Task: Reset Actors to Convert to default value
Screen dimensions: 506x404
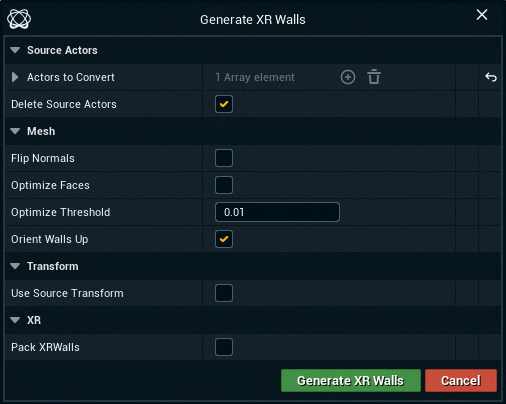Action: [491, 77]
